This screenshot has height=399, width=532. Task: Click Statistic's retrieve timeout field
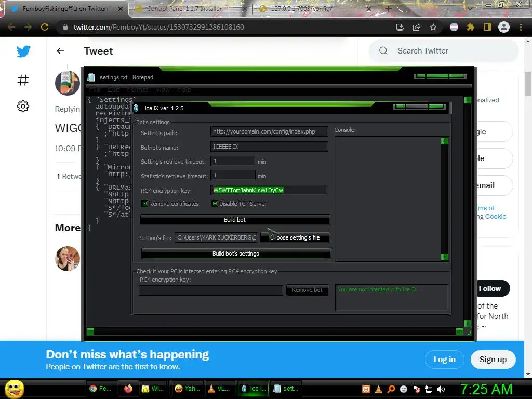[233, 176]
